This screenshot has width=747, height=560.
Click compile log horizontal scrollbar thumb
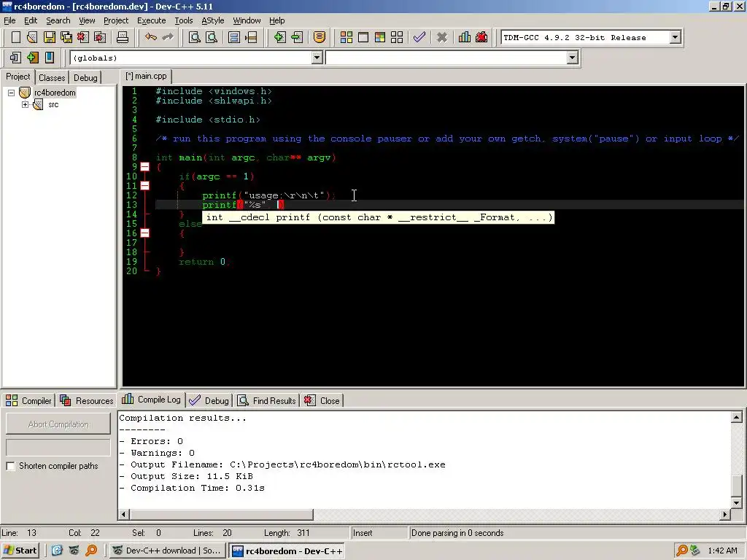(x=222, y=514)
